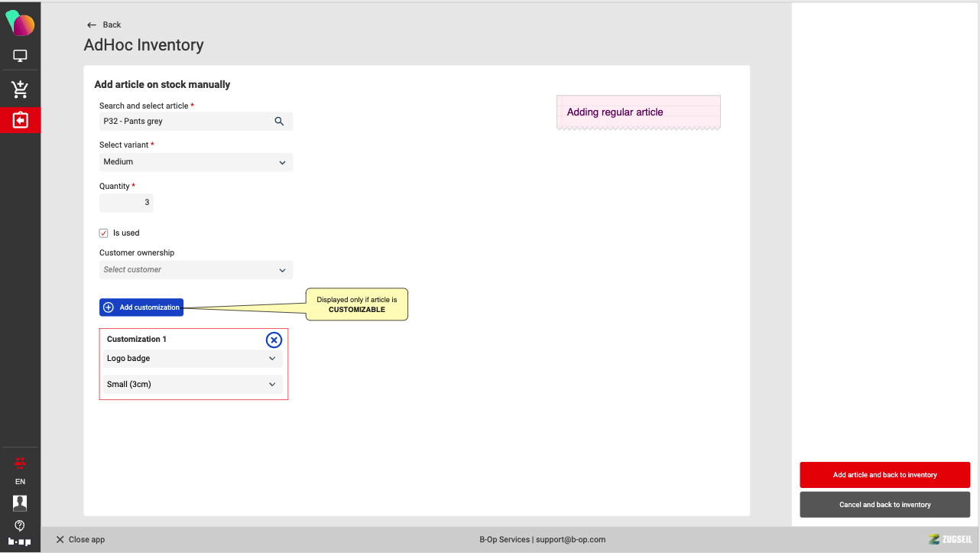This screenshot has height=553, width=980.
Task: Click the search magnifier in article field
Action: [279, 121]
